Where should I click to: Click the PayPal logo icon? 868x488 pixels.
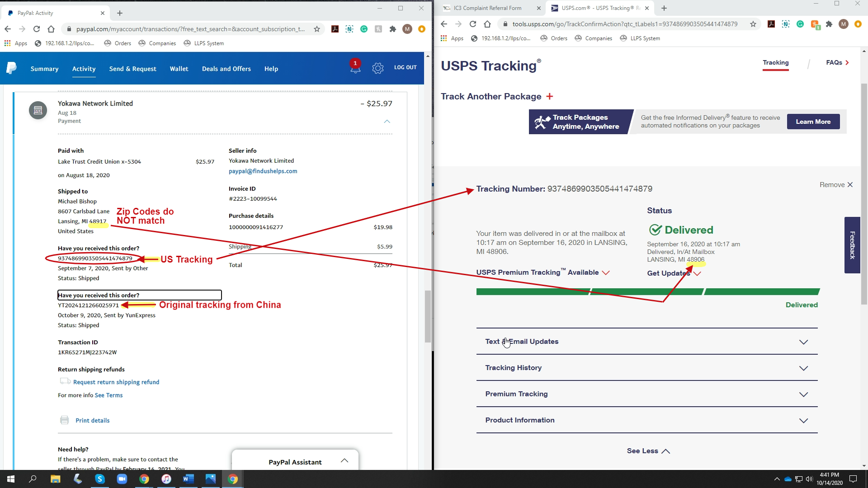pos(11,68)
